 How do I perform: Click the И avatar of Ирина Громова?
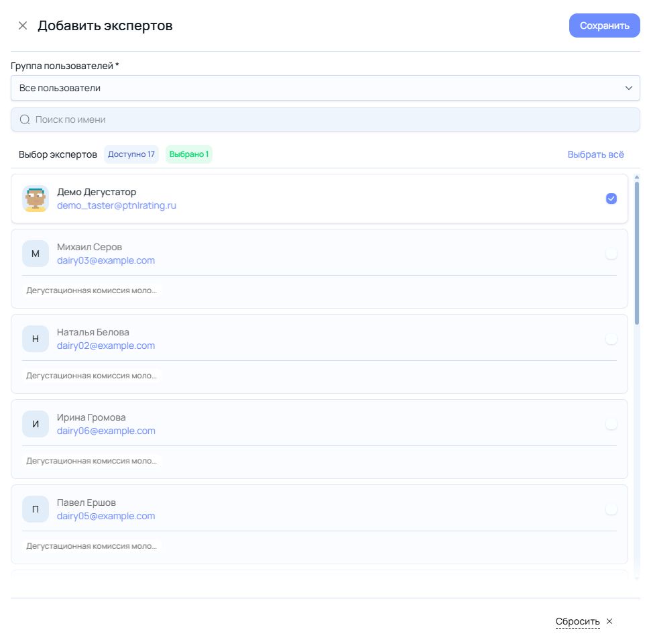click(x=36, y=424)
